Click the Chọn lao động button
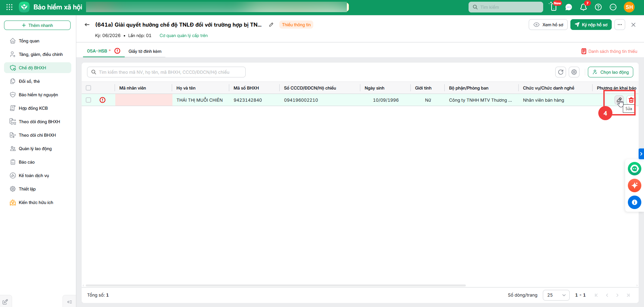The height and width of the screenshot is (307, 644). 610,72
